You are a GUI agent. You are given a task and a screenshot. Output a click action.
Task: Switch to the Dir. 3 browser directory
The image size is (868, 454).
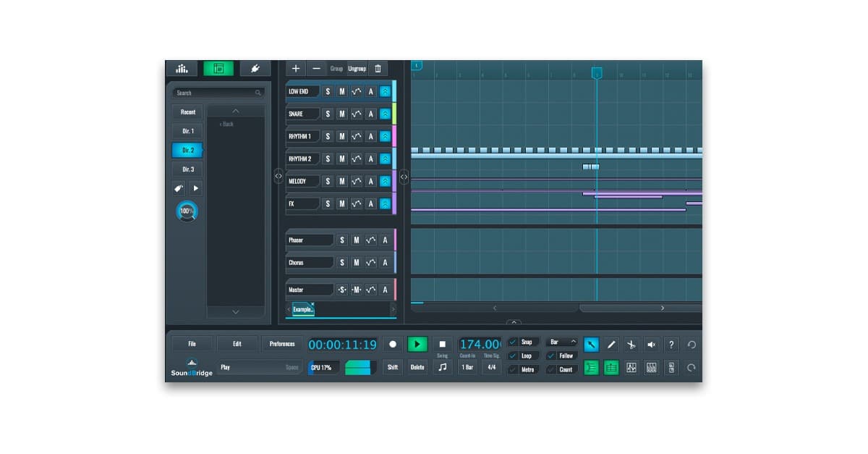[x=187, y=169]
